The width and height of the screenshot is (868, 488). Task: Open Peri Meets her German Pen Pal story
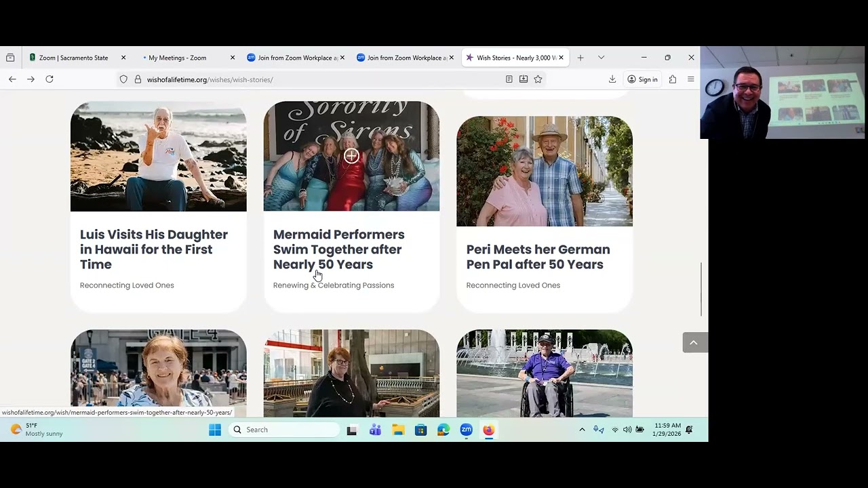tap(538, 257)
